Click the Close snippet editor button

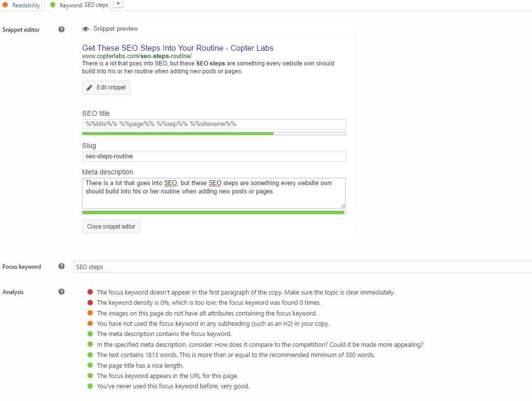[111, 227]
